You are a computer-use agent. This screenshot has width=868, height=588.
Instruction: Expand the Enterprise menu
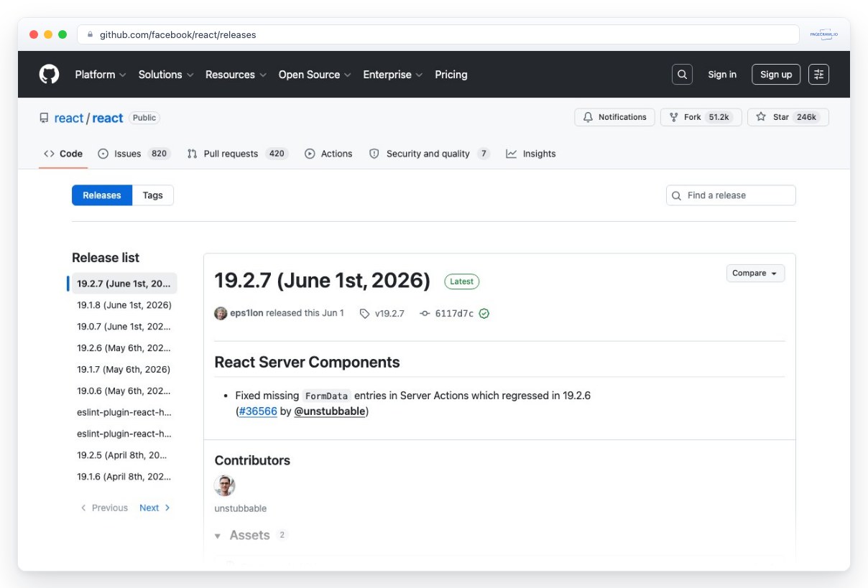(393, 75)
